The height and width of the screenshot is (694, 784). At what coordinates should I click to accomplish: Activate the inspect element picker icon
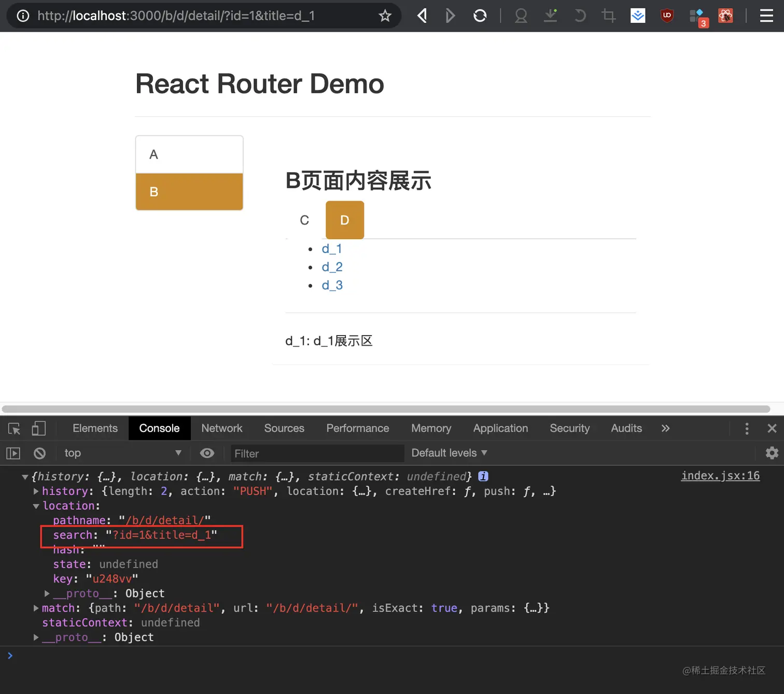click(x=14, y=428)
